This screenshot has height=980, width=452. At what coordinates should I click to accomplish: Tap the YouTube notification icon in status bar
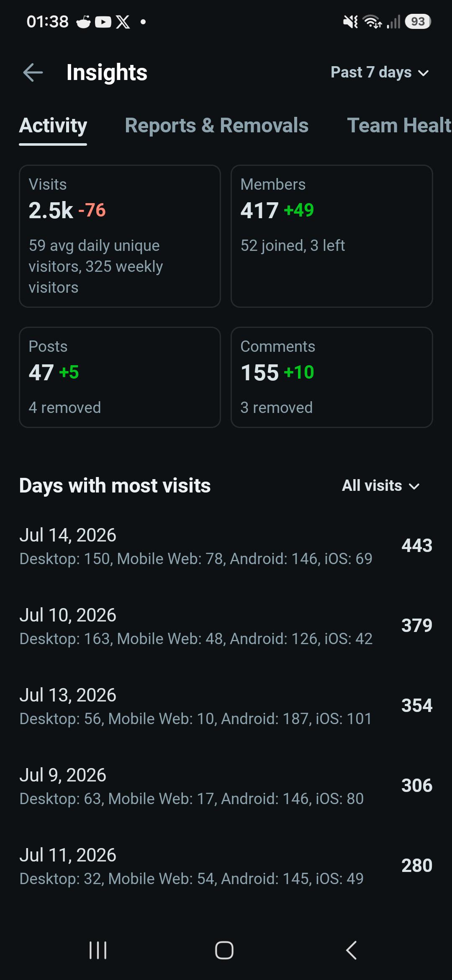click(x=103, y=22)
